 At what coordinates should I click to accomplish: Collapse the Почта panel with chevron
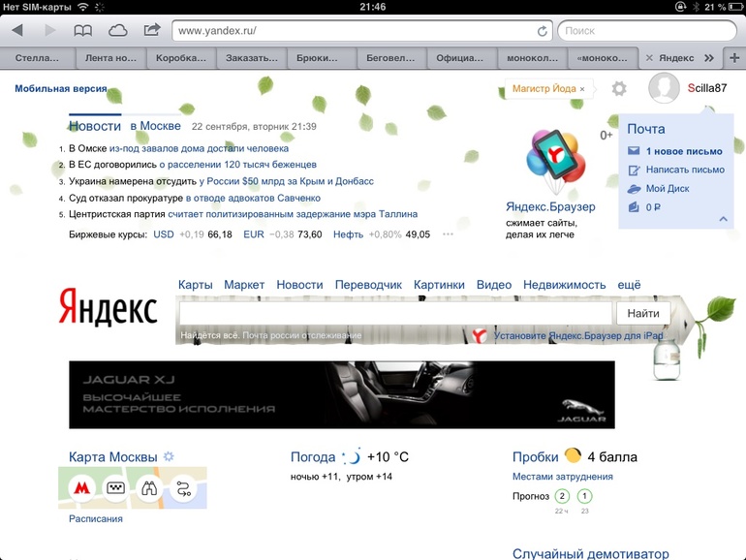(722, 219)
